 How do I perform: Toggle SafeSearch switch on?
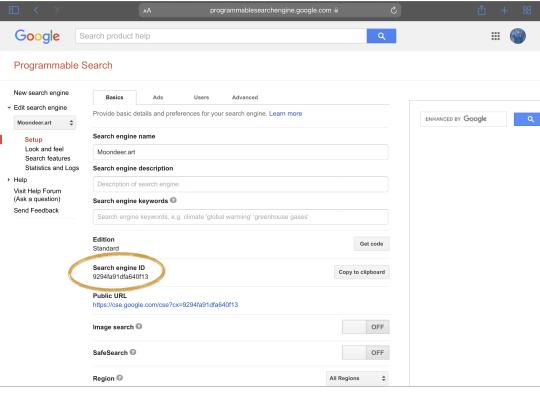coord(365,353)
